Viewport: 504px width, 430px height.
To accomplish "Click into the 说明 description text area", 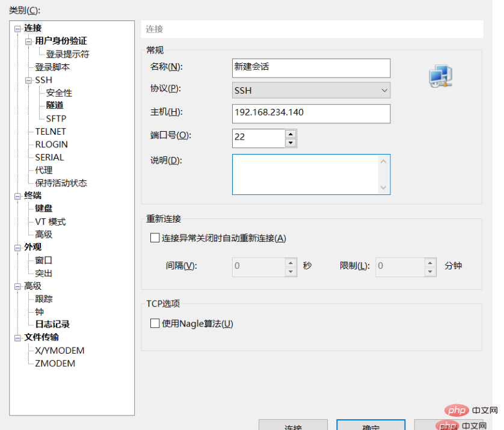I will coord(305,174).
